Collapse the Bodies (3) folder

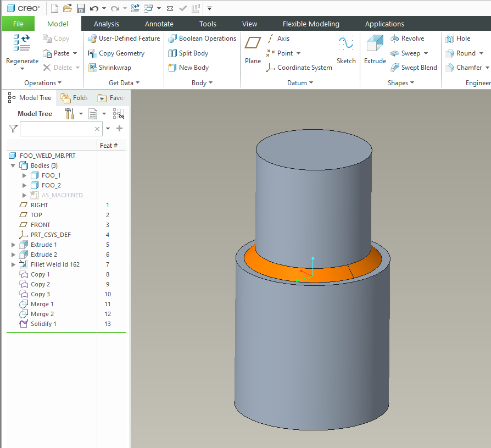[14, 165]
